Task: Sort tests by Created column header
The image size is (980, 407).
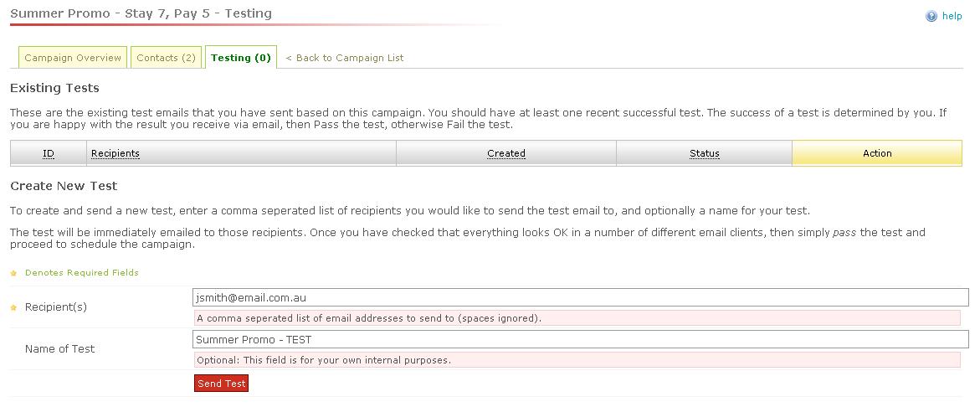Action: click(x=506, y=153)
